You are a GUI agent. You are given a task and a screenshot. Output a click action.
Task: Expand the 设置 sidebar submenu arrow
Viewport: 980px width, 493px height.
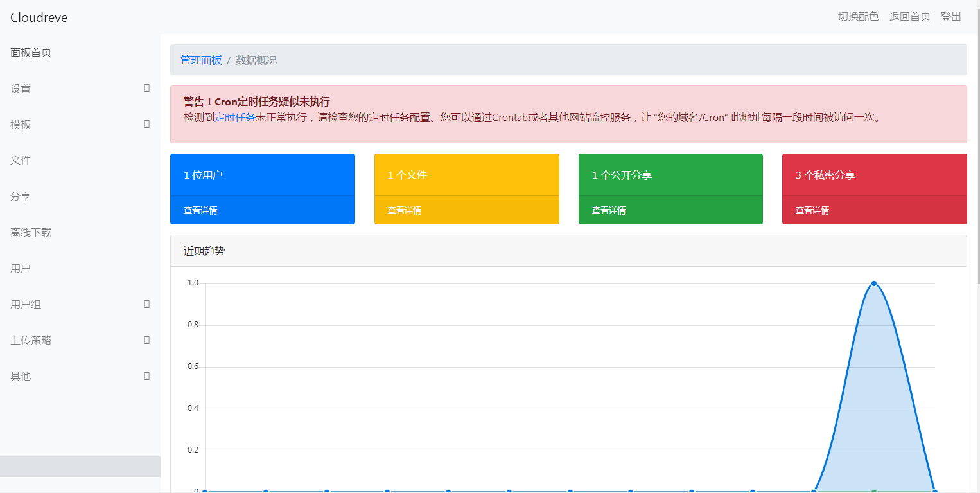(x=146, y=88)
